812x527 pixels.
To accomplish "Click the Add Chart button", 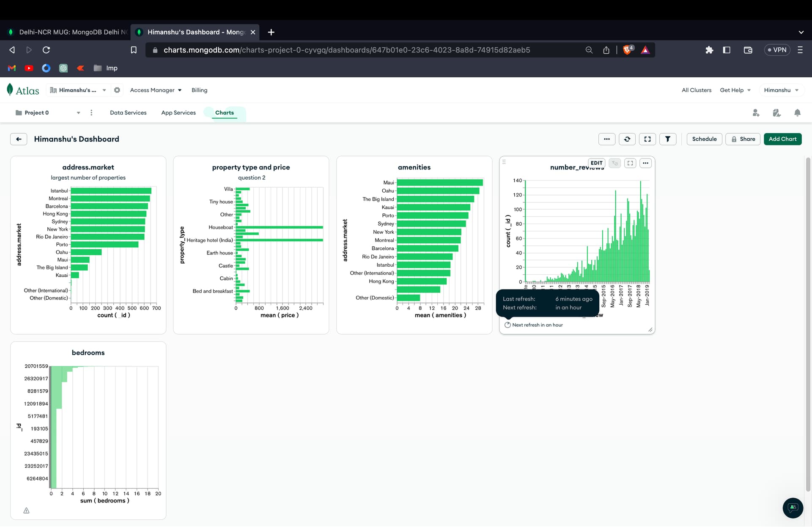I will pyautogui.click(x=782, y=139).
